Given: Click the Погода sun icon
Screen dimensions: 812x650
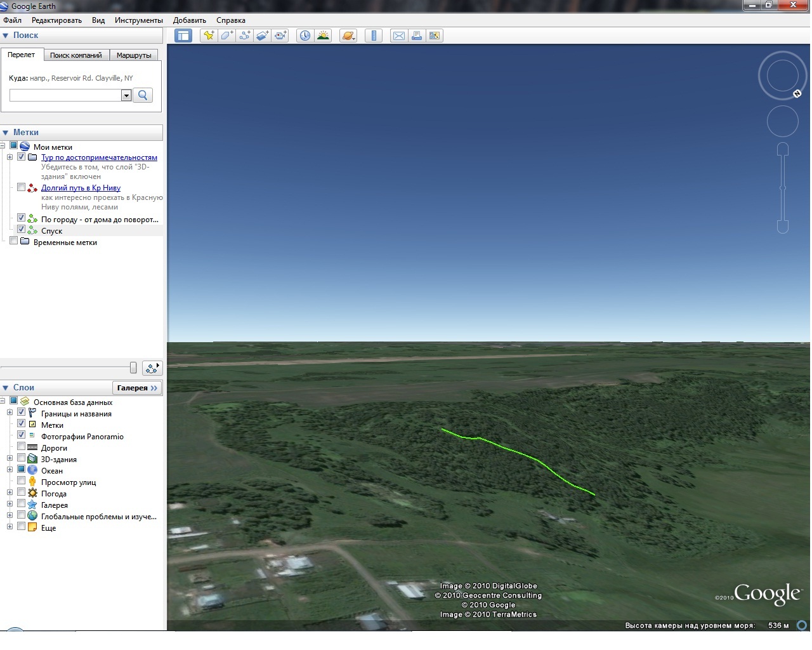Looking at the screenshot, I should [32, 493].
